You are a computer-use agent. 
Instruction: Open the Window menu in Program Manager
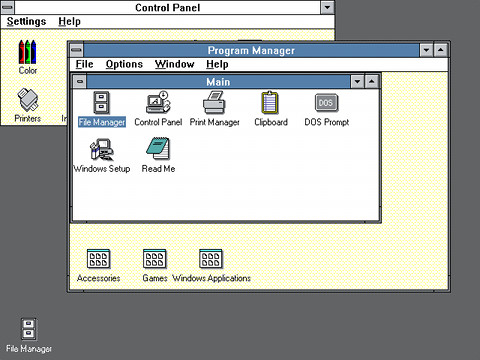[x=175, y=64]
